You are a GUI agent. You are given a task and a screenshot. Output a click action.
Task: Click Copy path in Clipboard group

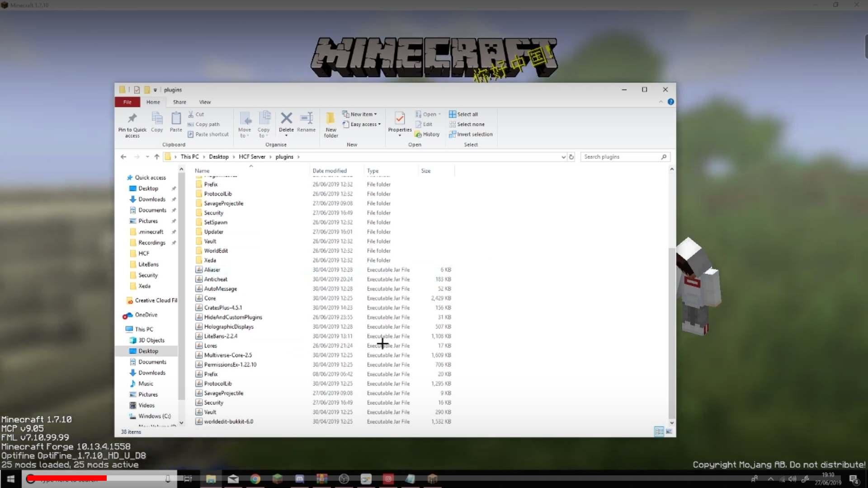point(203,124)
